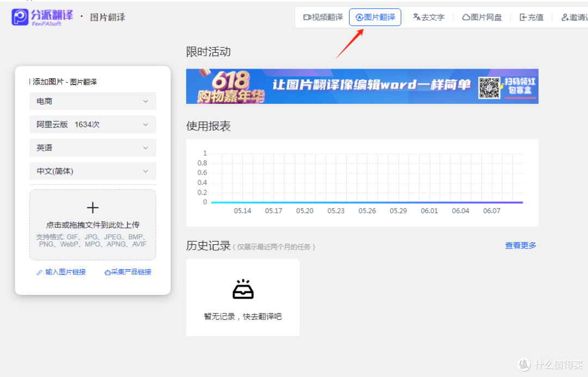Click the 图片翻译 title beside the logo

click(108, 17)
